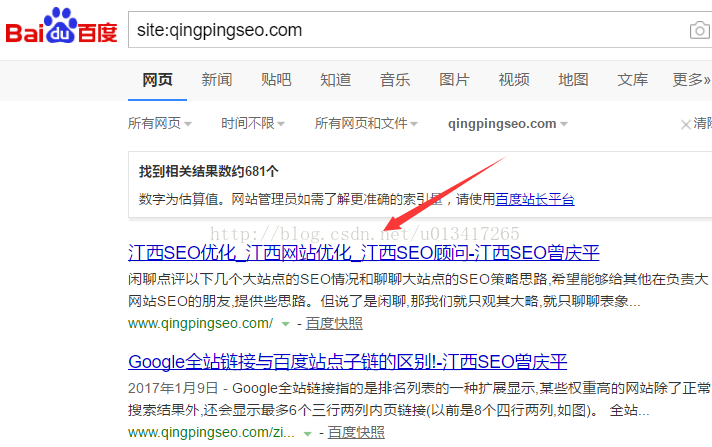Open Google全站链接与百度站点子链的区别 result link
712x447 pixels.
click(x=347, y=362)
